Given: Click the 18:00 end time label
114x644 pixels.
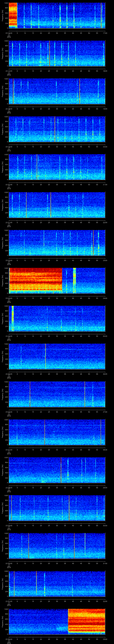Looking at the screenshot, I should point(105,71).
